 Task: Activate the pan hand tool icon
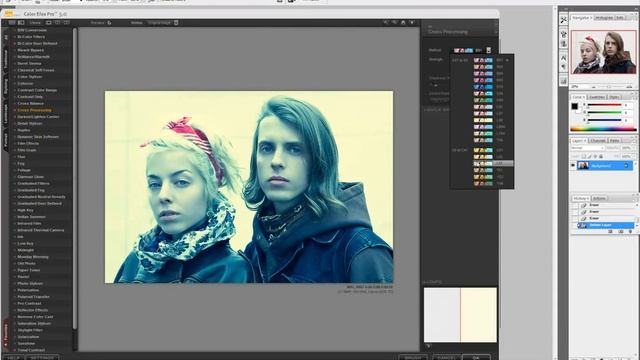tap(403, 23)
